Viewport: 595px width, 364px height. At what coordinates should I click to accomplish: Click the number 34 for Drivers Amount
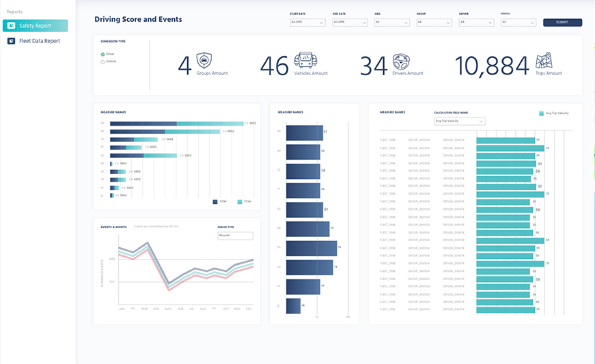374,66
